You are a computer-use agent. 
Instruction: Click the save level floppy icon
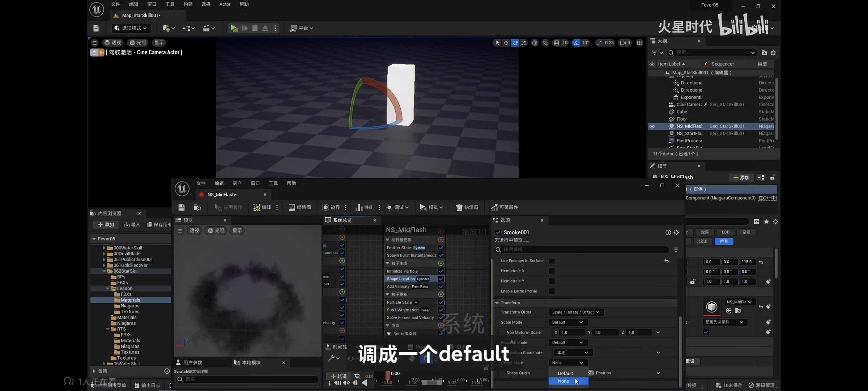click(x=96, y=28)
